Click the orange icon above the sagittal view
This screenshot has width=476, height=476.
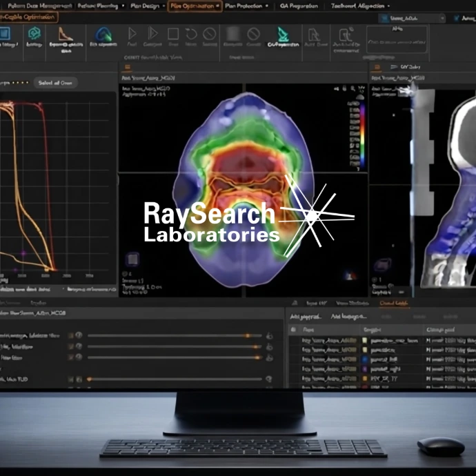click(377, 67)
